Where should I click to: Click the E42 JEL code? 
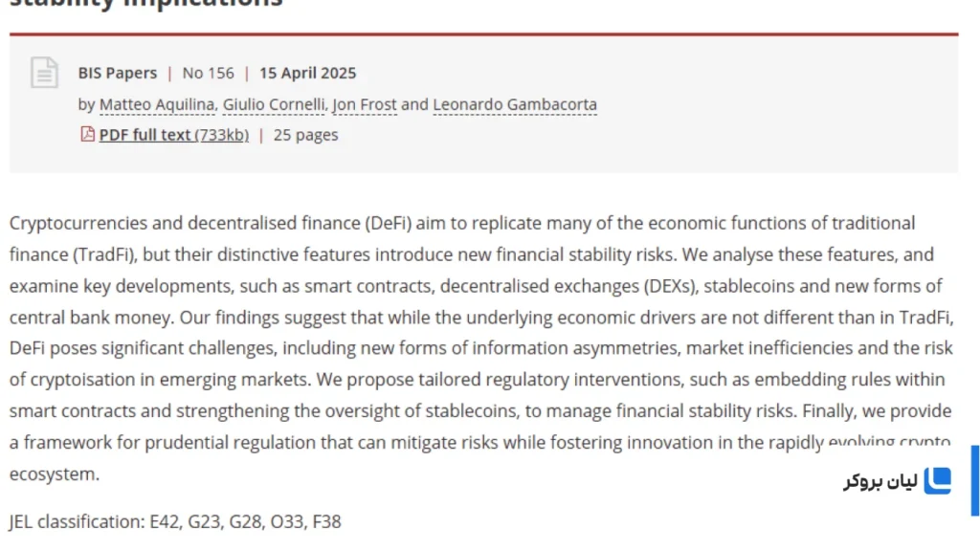pos(165,521)
